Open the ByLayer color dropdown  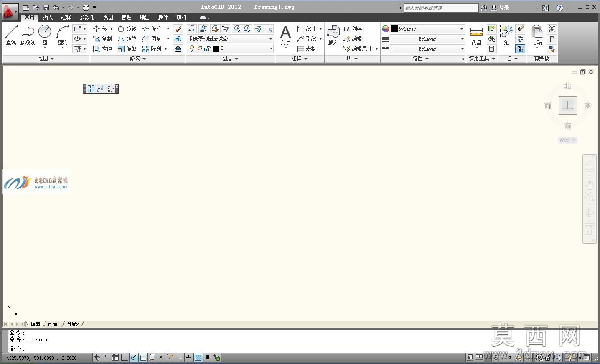tap(427, 29)
